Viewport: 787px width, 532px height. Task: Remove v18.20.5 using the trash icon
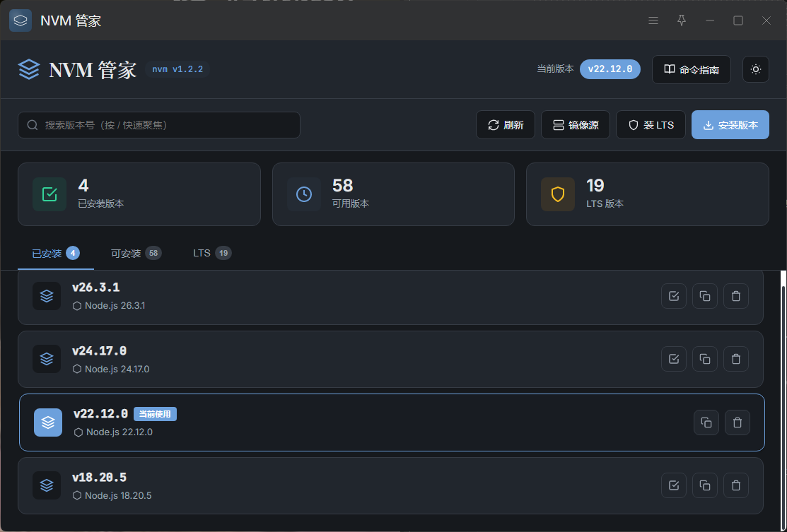pyautogui.click(x=736, y=485)
